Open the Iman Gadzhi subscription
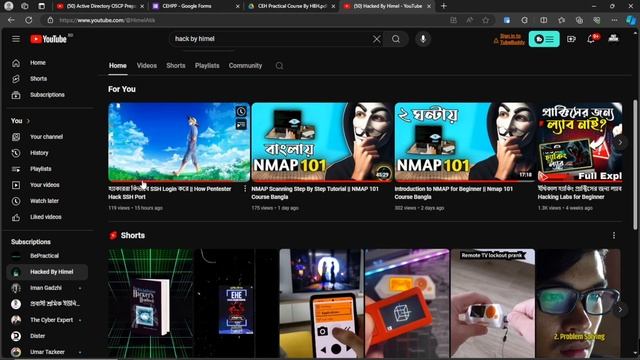640x360 pixels. coord(47,288)
